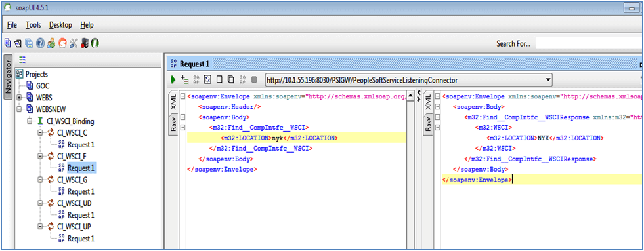The width and height of the screenshot is (644, 251).
Task: Click the add-to-TestCase plus icon
Action: 184,79
